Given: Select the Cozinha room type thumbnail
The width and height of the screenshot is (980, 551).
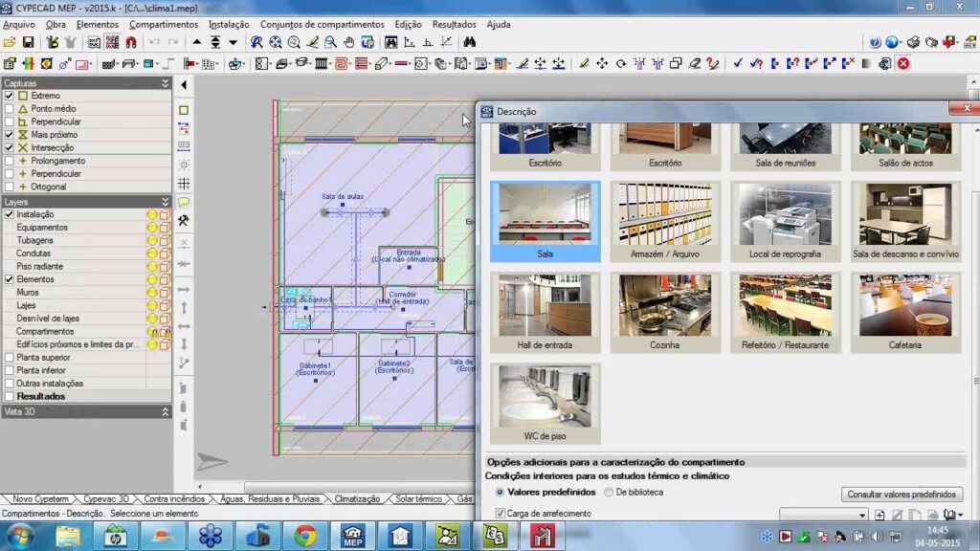Looking at the screenshot, I should click(x=664, y=313).
